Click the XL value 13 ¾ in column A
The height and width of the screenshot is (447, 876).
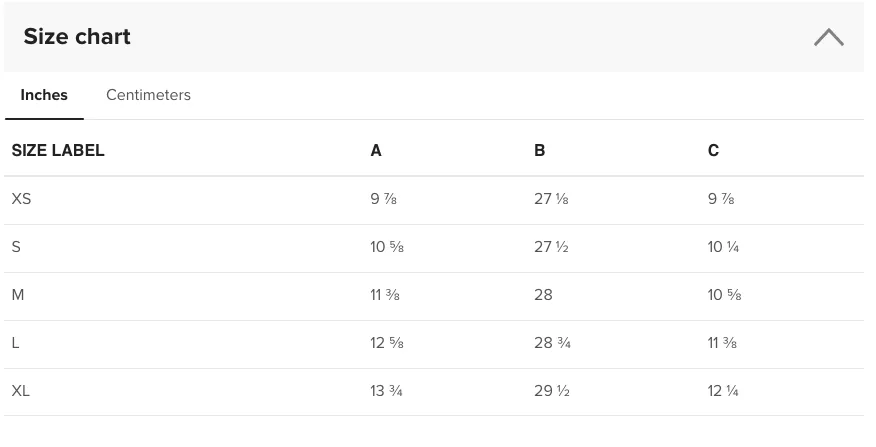pyautogui.click(x=386, y=391)
